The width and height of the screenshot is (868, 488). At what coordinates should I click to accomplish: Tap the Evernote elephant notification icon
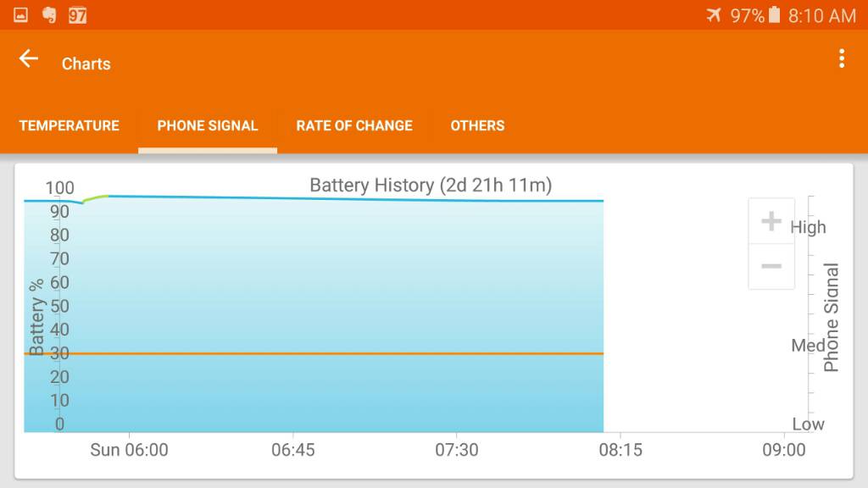[x=49, y=15]
